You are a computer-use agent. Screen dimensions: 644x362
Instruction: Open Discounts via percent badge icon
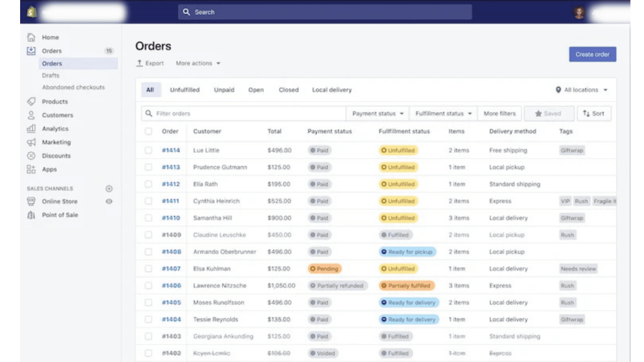click(x=31, y=156)
